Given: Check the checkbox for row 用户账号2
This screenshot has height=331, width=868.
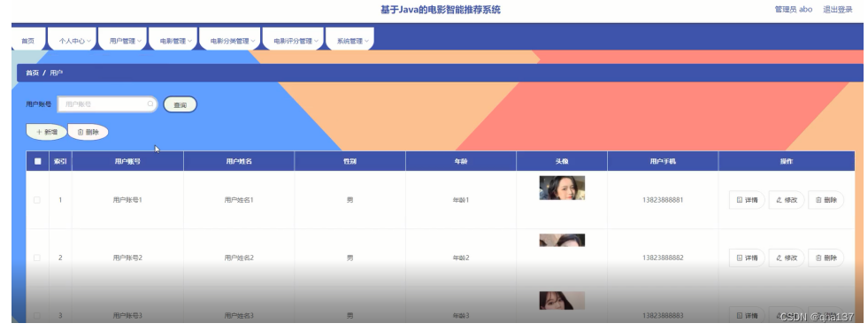Looking at the screenshot, I should point(37,258).
